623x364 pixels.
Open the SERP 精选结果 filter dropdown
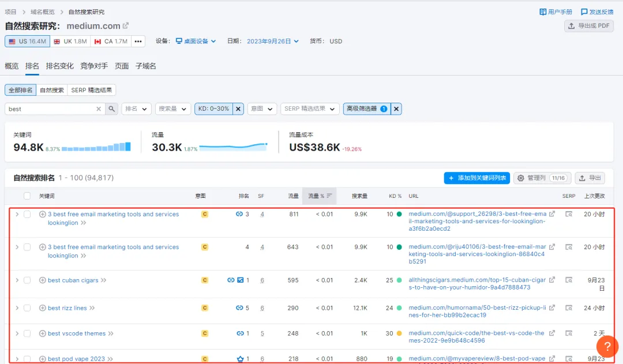(310, 109)
